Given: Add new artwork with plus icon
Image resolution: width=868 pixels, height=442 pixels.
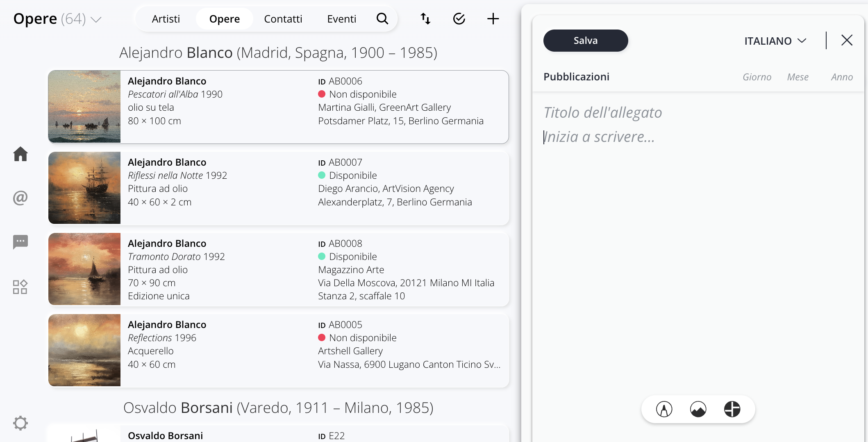Looking at the screenshot, I should pyautogui.click(x=493, y=19).
